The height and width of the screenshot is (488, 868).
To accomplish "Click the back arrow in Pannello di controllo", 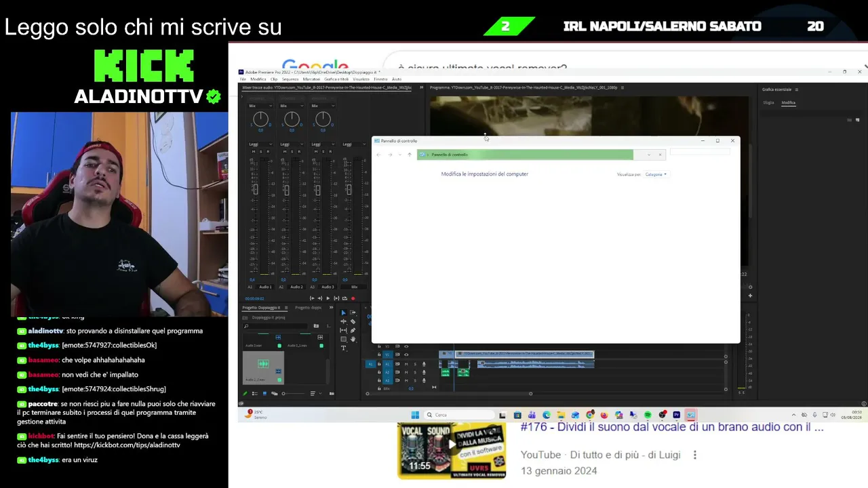I will 379,155.
